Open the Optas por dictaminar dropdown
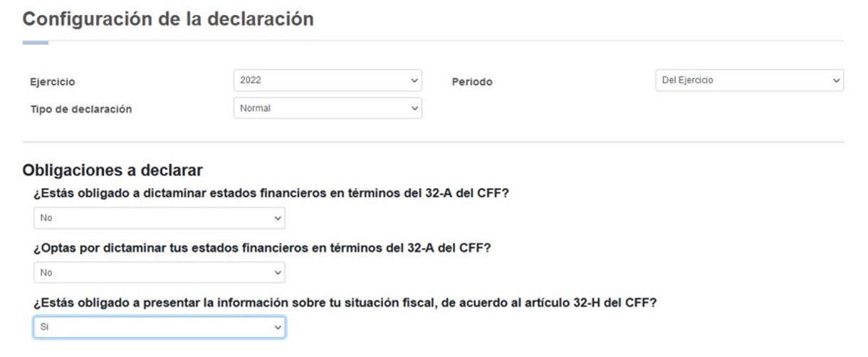 (x=159, y=272)
